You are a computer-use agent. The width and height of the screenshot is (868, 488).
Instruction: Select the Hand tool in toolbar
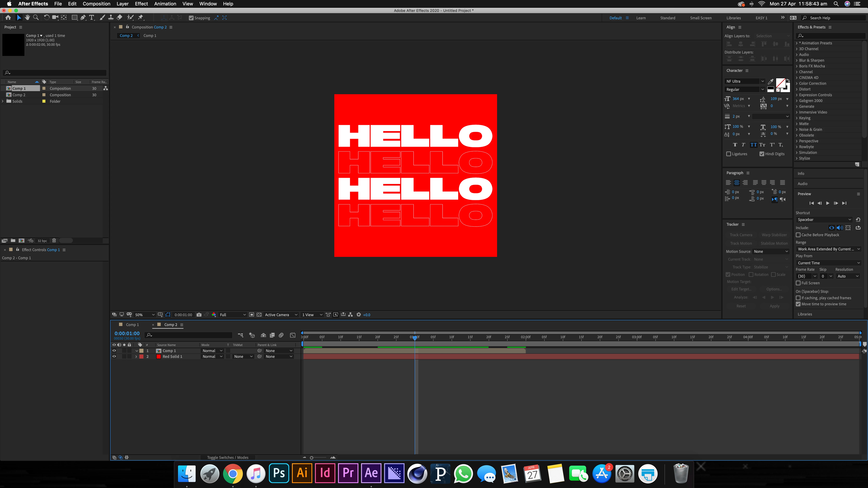(x=27, y=17)
